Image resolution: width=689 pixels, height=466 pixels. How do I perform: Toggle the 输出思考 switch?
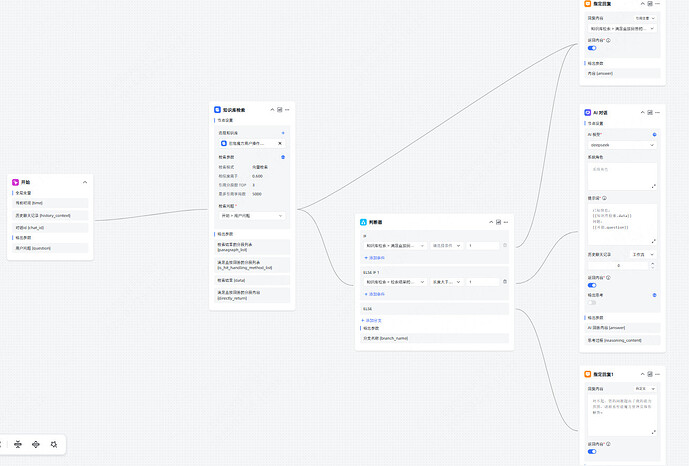pyautogui.click(x=592, y=303)
